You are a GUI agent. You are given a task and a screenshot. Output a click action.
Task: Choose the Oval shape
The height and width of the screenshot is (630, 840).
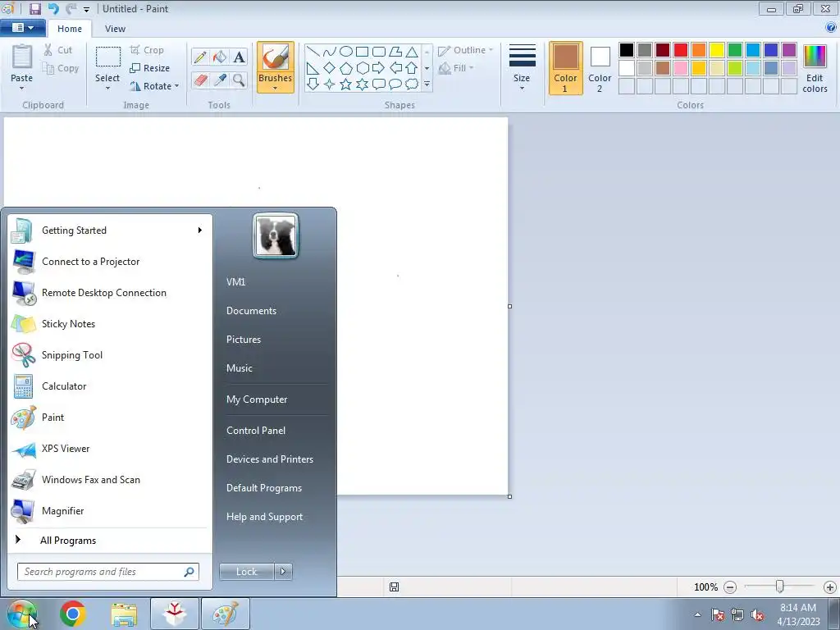[x=346, y=52]
